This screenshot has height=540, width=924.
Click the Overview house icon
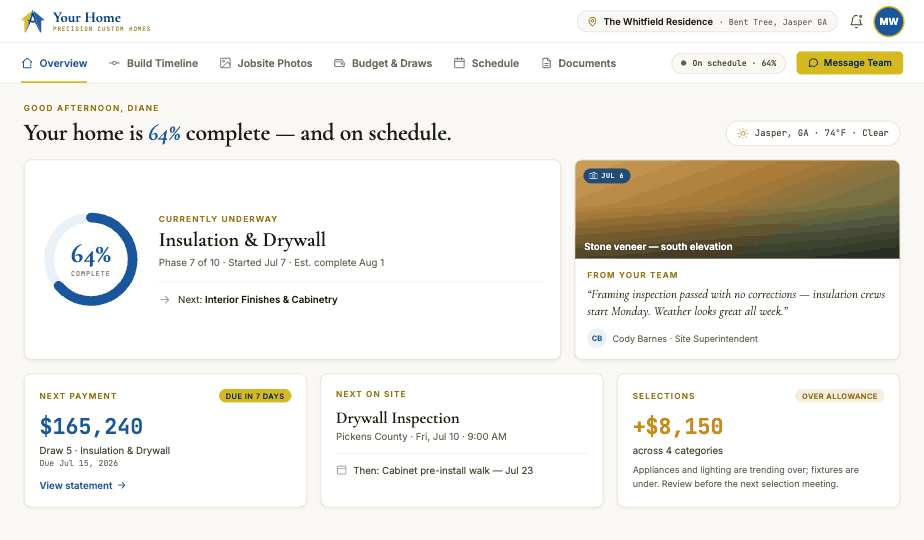[x=27, y=63]
